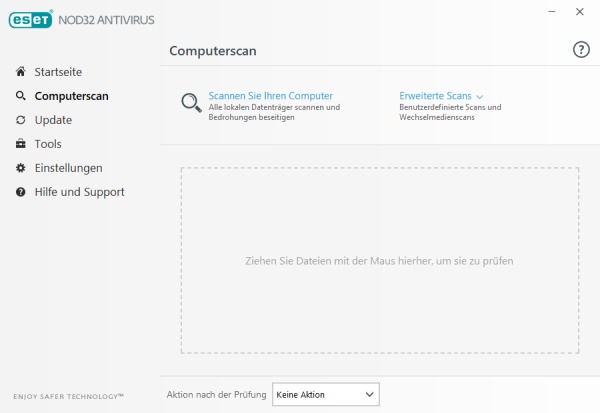The width and height of the screenshot is (600, 413).
Task: Click the Tools briefcase icon
Action: coord(21,144)
